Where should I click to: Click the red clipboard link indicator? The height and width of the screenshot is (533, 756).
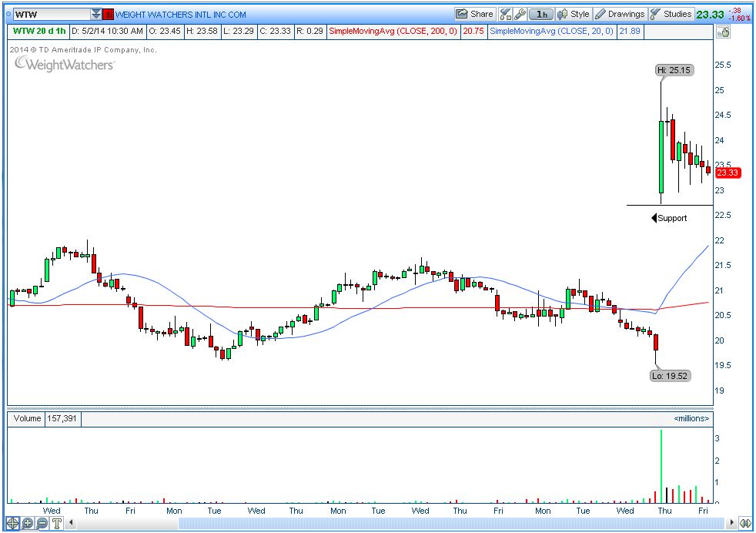click(109, 15)
